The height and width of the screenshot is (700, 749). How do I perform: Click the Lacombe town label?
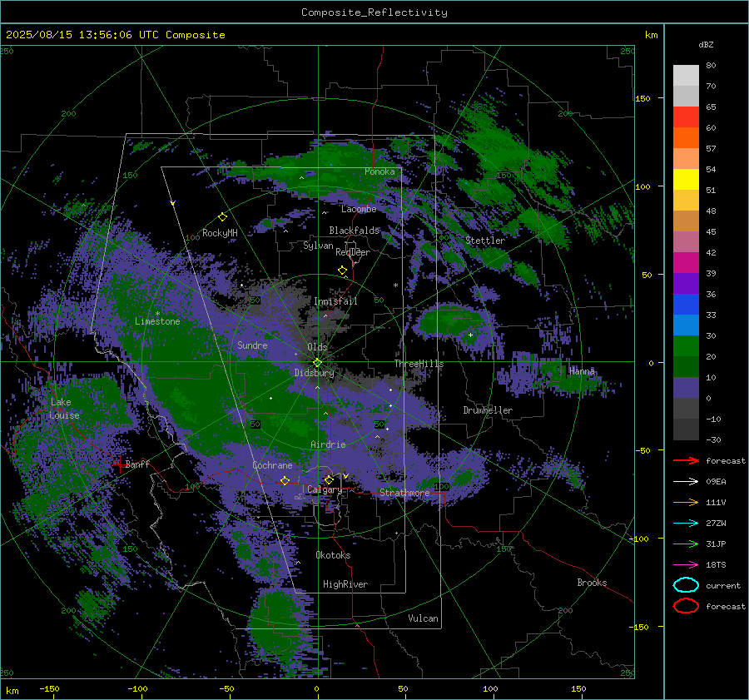359,209
